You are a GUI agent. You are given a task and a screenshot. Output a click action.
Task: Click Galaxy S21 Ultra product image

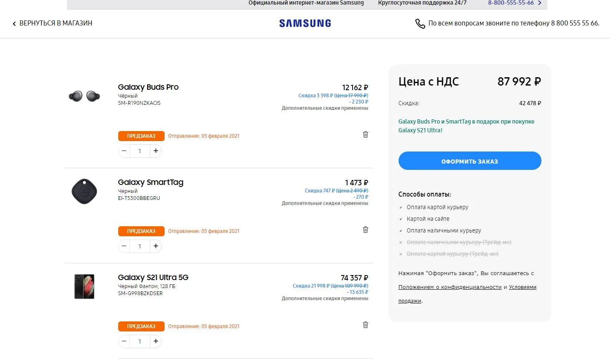(84, 286)
